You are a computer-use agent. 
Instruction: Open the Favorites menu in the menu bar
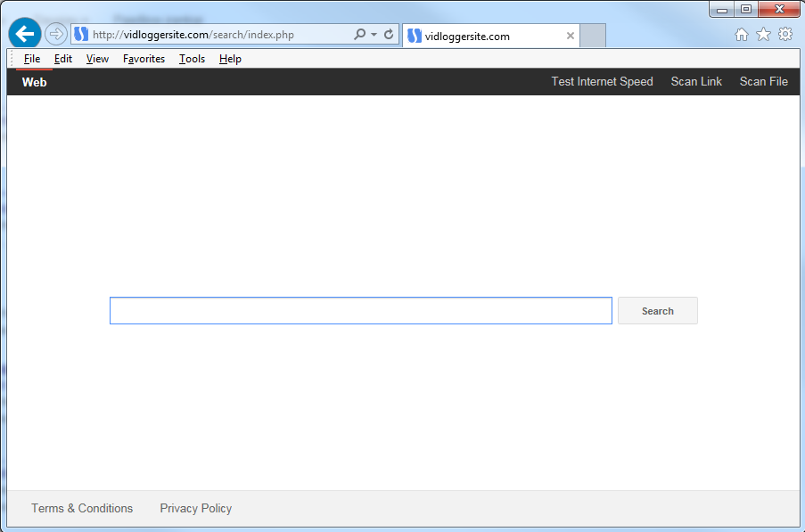point(144,59)
